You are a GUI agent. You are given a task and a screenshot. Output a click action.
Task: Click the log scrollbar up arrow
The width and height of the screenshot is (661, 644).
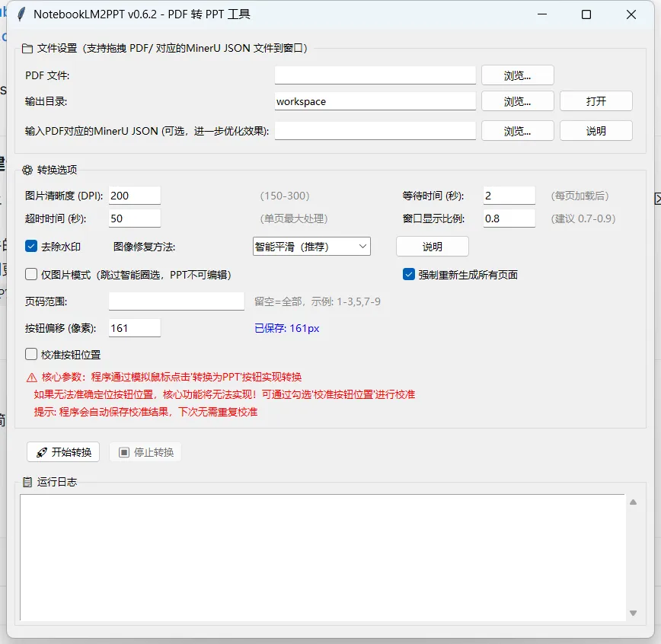[x=633, y=502]
